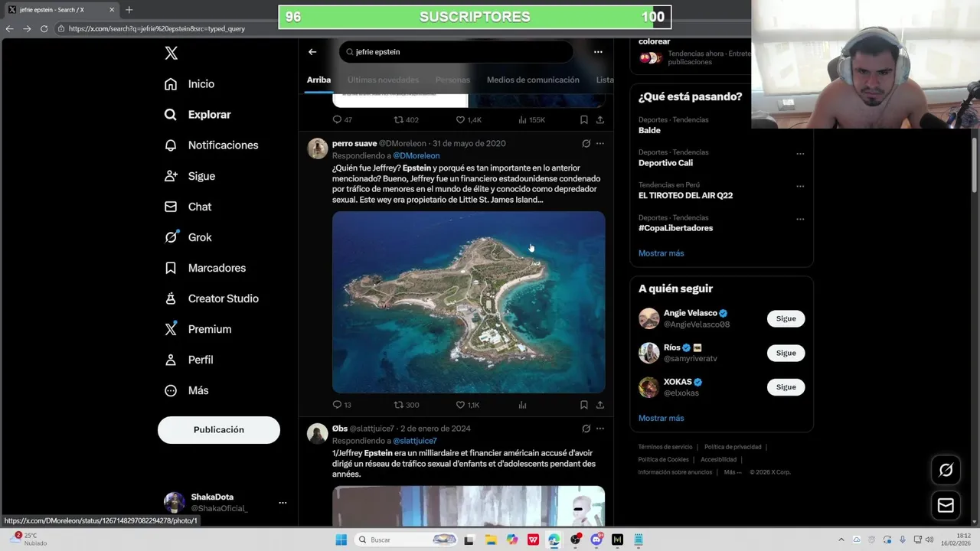This screenshot has width=980, height=551.
Task: Share the perro suave post
Action: click(600, 405)
